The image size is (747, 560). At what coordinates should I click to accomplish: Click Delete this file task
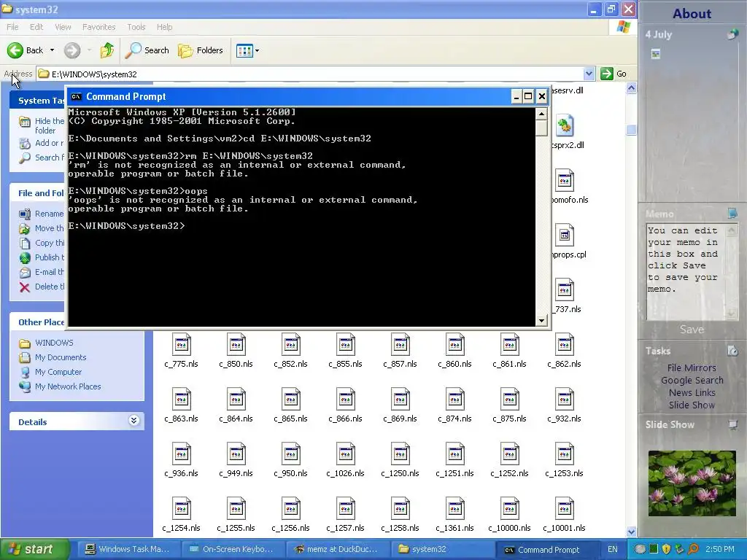42,287
